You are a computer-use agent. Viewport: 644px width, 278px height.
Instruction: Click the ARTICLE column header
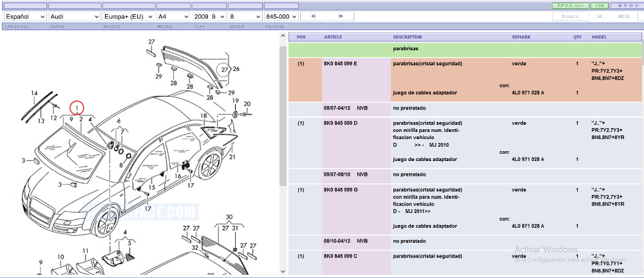[333, 37]
